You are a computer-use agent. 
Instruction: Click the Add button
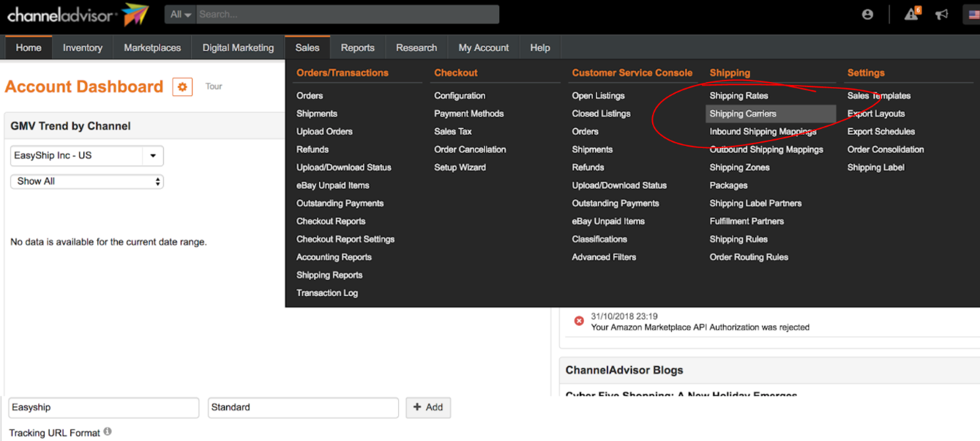[x=428, y=407]
